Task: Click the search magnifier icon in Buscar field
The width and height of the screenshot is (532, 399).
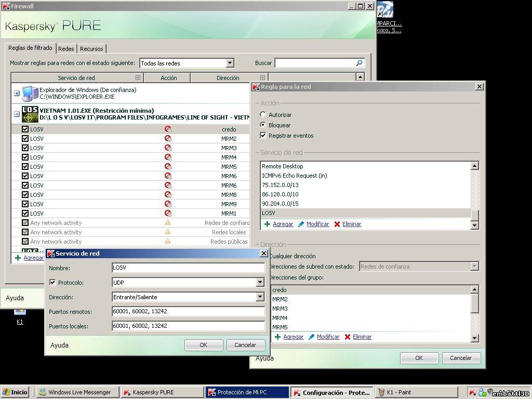Action: click(x=360, y=63)
